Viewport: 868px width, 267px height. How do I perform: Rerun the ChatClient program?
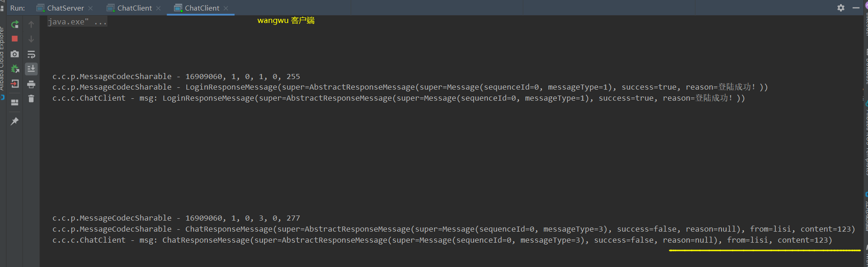click(x=15, y=24)
